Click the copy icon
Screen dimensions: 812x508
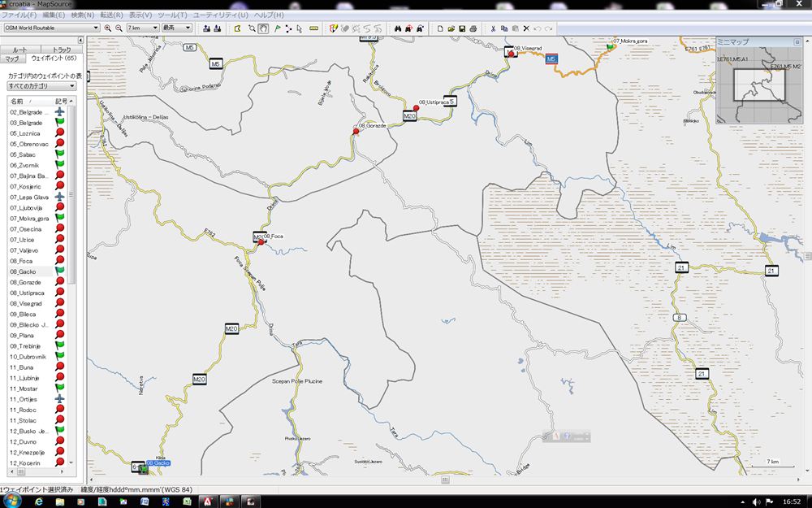click(504, 28)
